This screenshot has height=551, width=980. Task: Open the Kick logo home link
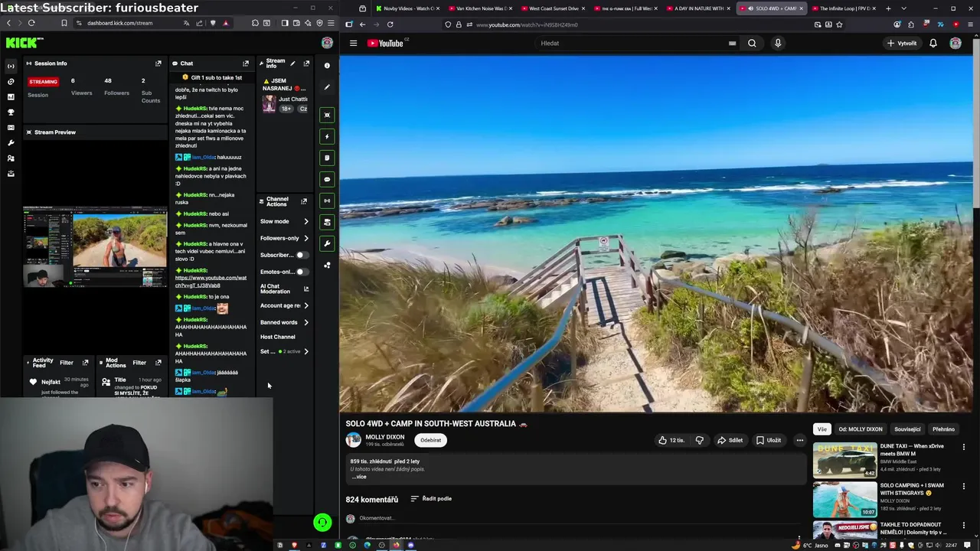click(24, 43)
